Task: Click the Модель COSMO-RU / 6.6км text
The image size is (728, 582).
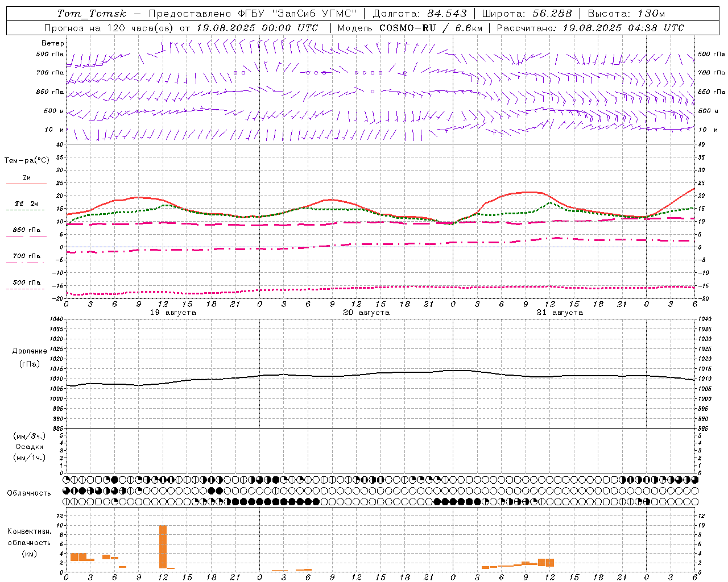Action: point(410,28)
